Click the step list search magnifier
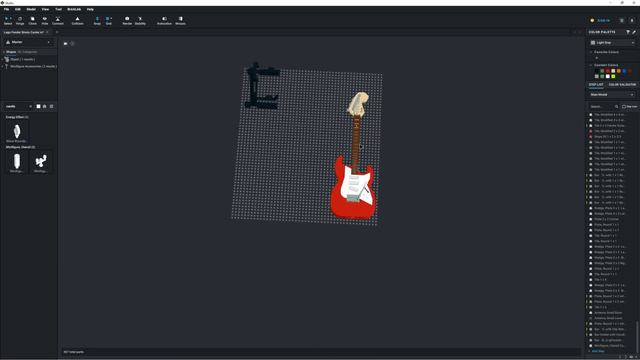640x360 pixels. [x=616, y=107]
